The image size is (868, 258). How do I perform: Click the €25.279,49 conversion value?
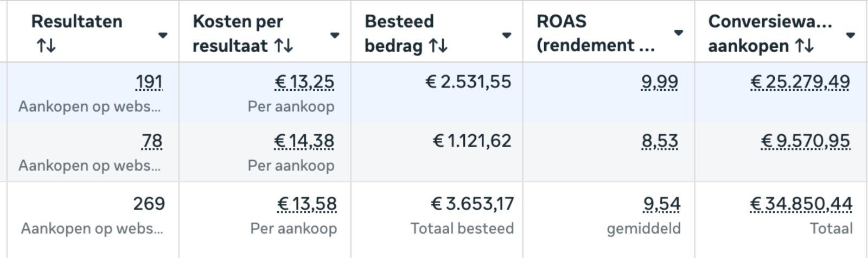click(800, 82)
